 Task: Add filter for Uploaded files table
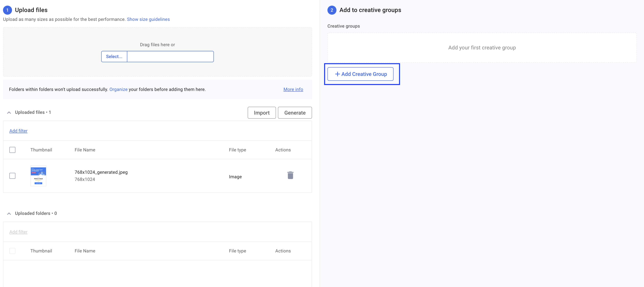coord(19,131)
